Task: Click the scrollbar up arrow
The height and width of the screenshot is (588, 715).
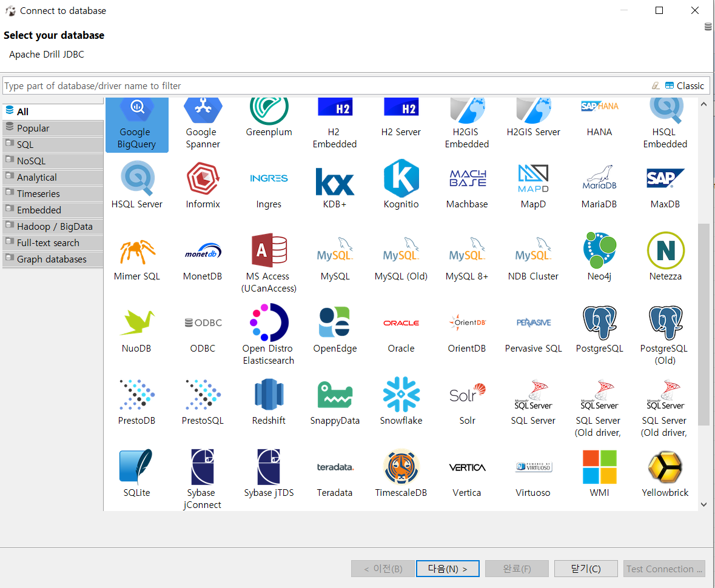Action: pos(703,104)
